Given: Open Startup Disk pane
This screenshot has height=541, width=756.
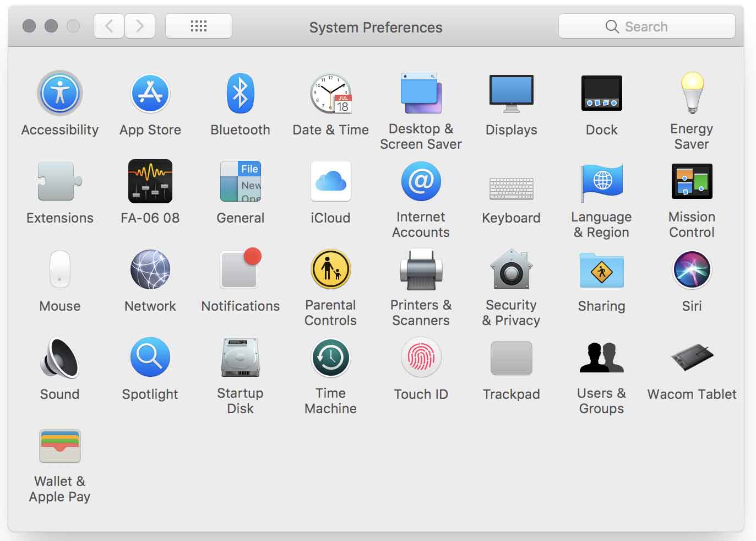Looking at the screenshot, I should [241, 358].
